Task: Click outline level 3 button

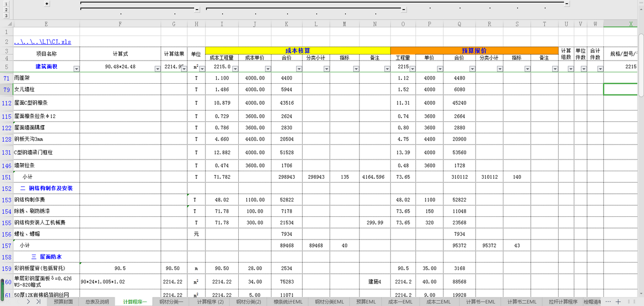Action: tap(6, 16)
